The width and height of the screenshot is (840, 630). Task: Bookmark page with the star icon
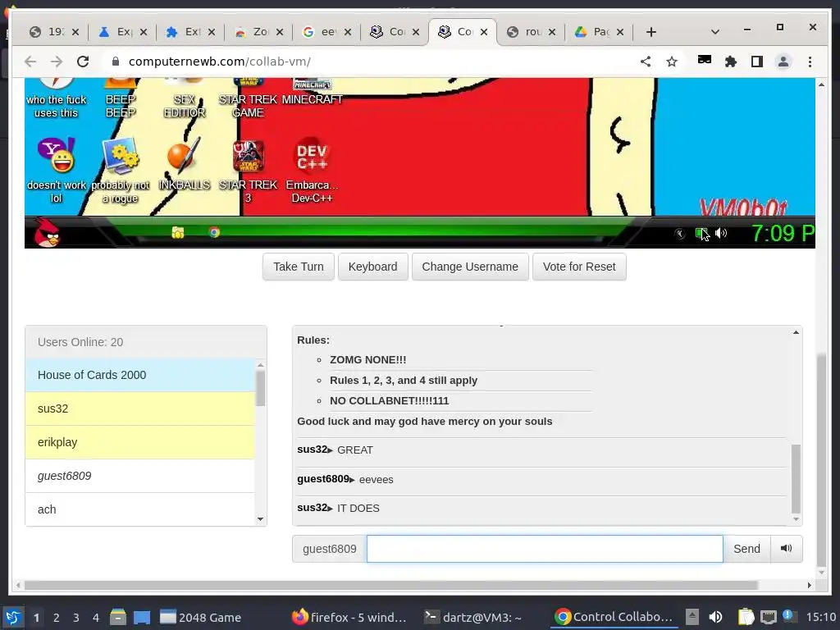672,62
